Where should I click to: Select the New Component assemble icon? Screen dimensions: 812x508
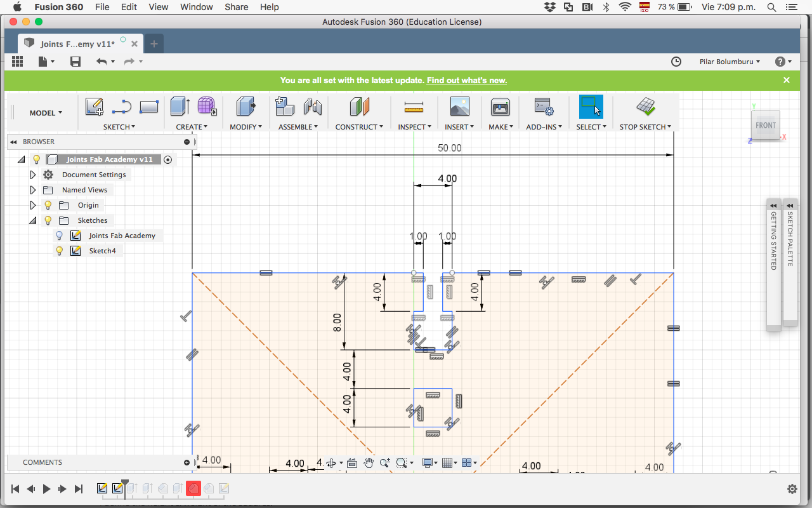285,107
